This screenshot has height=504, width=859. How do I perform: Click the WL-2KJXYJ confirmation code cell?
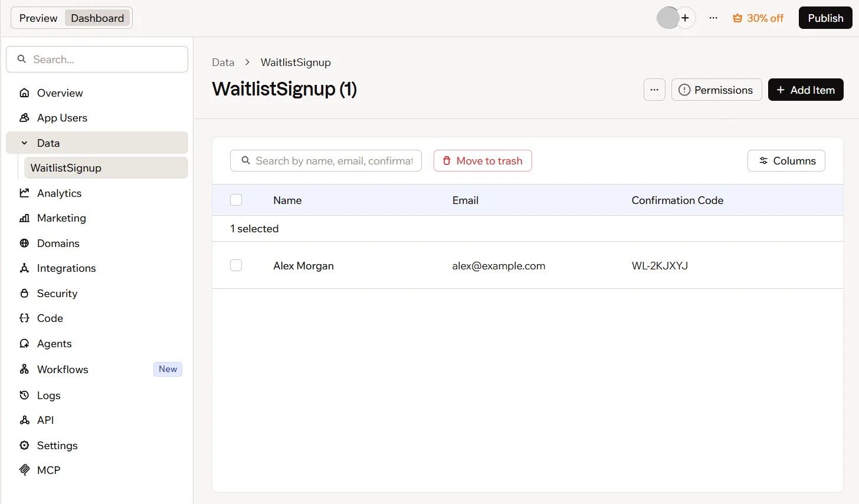660,266
